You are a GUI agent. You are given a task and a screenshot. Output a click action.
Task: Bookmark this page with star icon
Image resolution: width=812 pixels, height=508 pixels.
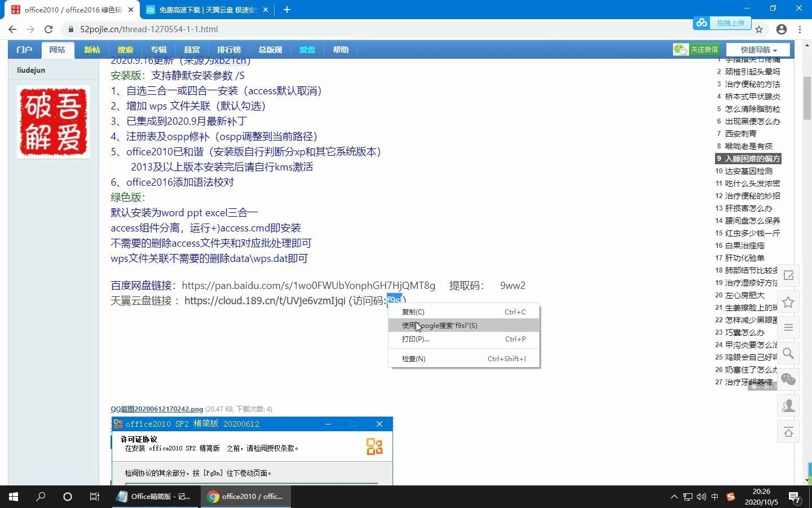tap(759, 29)
